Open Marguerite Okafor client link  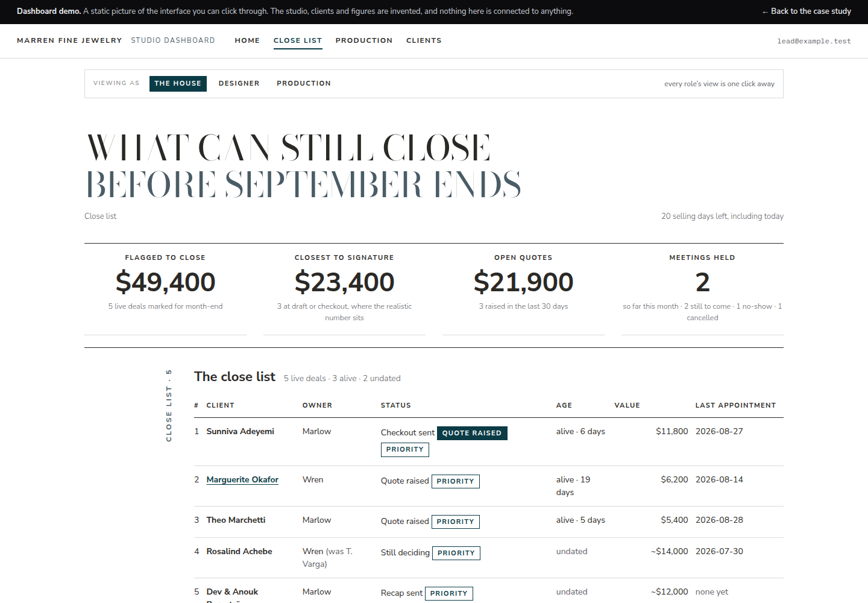(x=242, y=479)
